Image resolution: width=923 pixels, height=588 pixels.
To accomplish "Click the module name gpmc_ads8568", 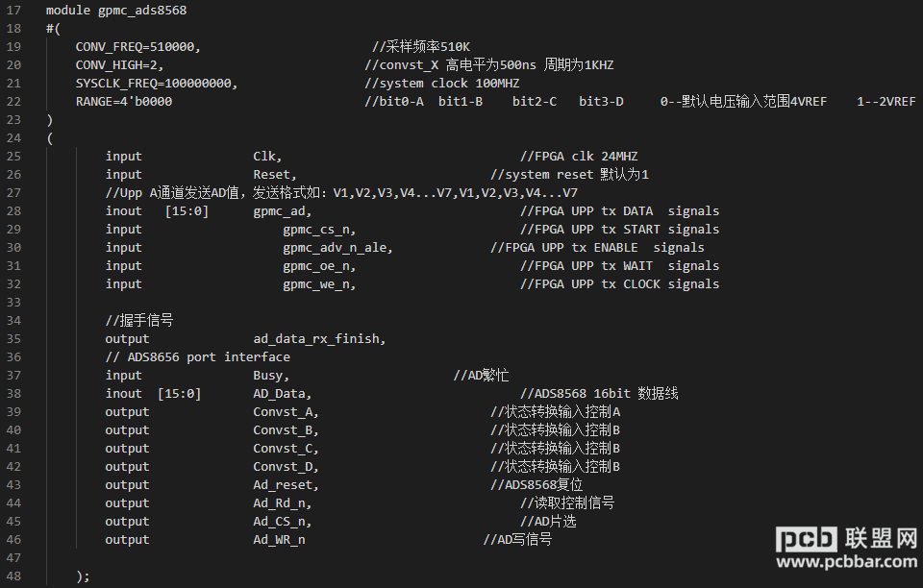I will (x=142, y=11).
